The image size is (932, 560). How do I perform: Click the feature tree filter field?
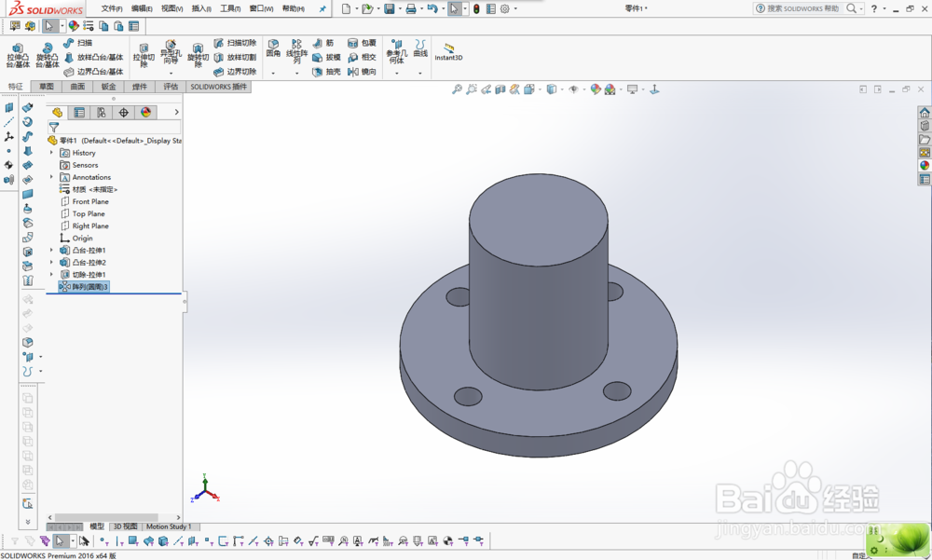coord(114,128)
